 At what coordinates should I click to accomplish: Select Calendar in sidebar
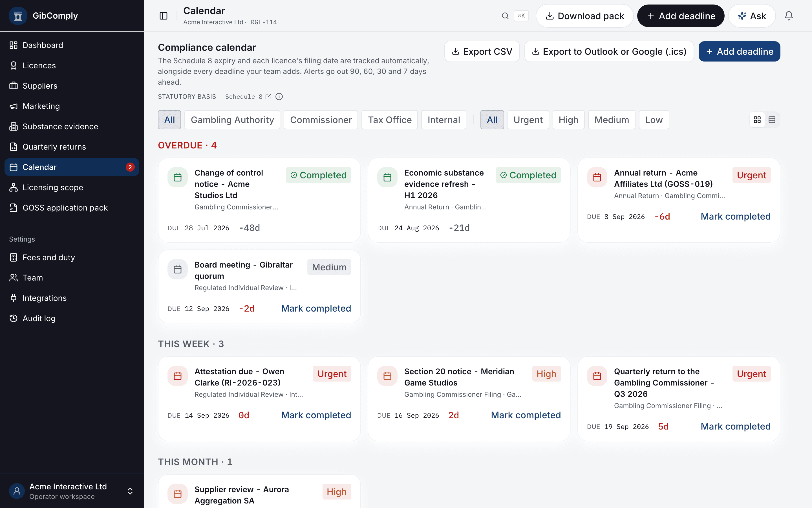[72, 167]
